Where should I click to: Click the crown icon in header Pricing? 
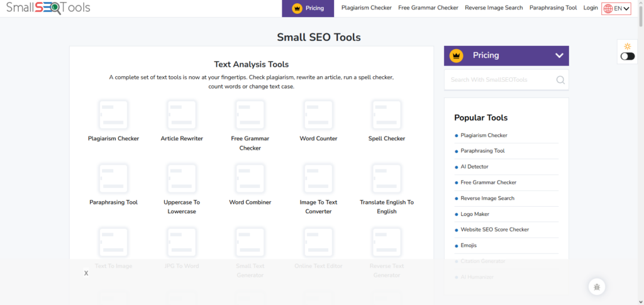(x=297, y=8)
